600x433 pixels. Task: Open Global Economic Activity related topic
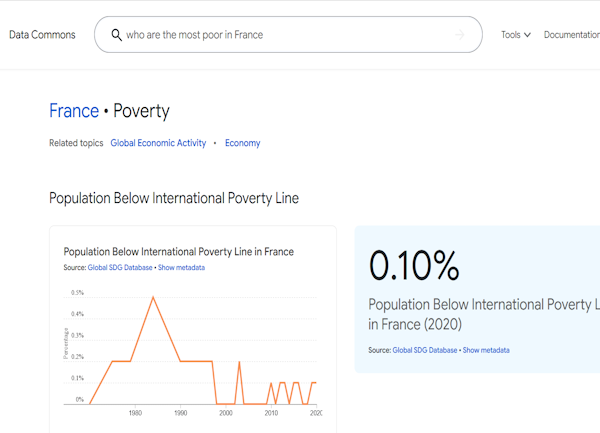(x=158, y=143)
